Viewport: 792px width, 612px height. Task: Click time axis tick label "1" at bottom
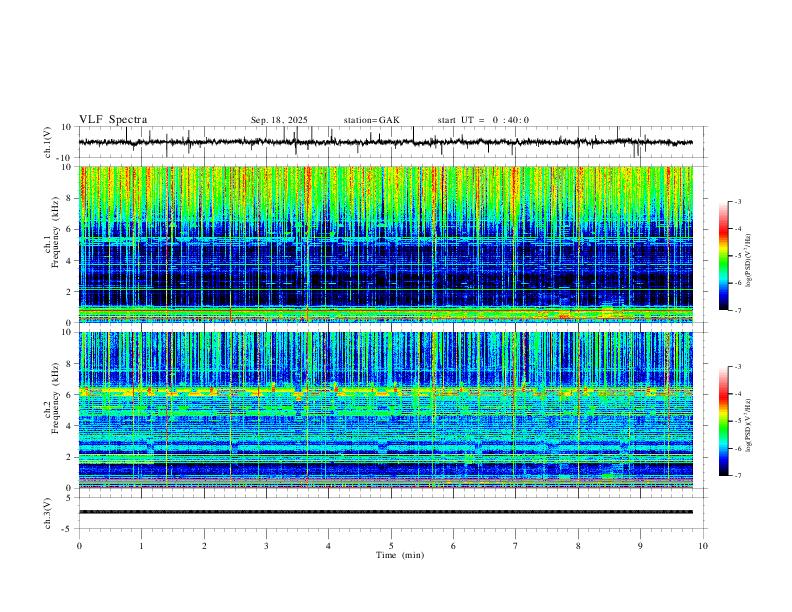[141, 546]
